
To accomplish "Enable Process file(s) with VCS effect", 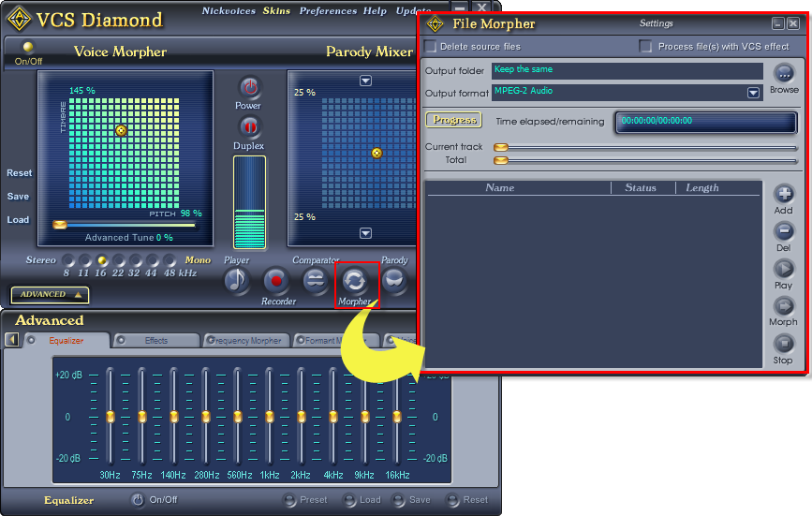I will coord(645,47).
